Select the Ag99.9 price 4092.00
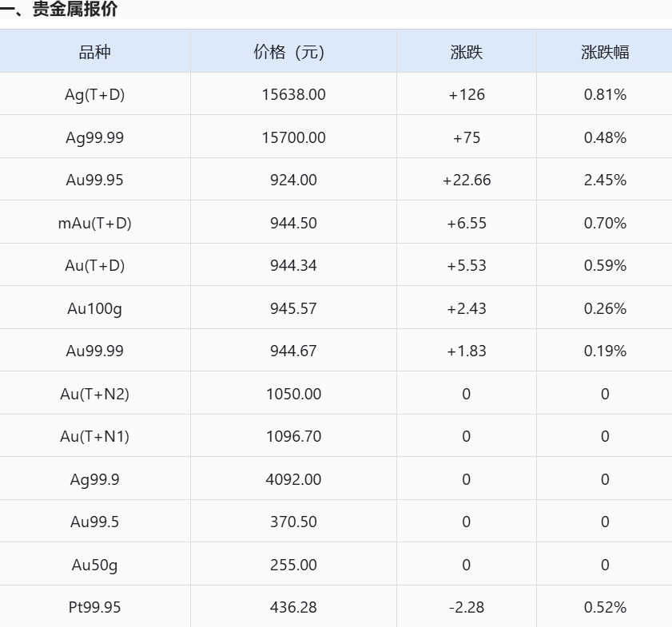Screen dimensions: 672x627 pos(293,479)
